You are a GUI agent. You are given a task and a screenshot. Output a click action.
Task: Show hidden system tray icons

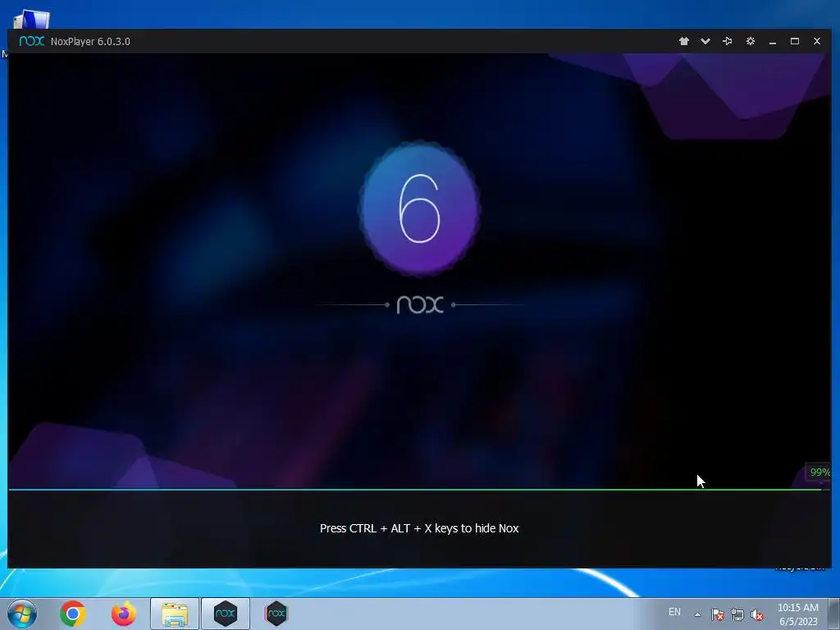[x=697, y=614]
